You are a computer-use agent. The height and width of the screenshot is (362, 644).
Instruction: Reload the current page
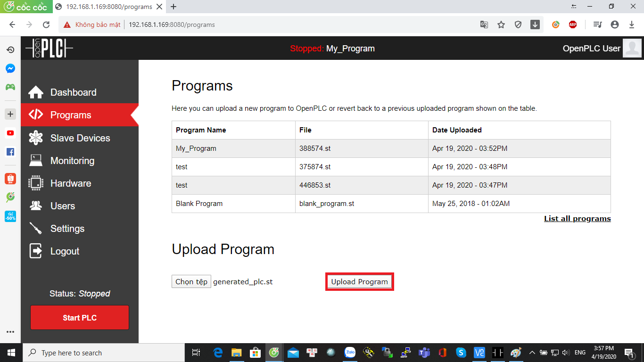click(46, 25)
